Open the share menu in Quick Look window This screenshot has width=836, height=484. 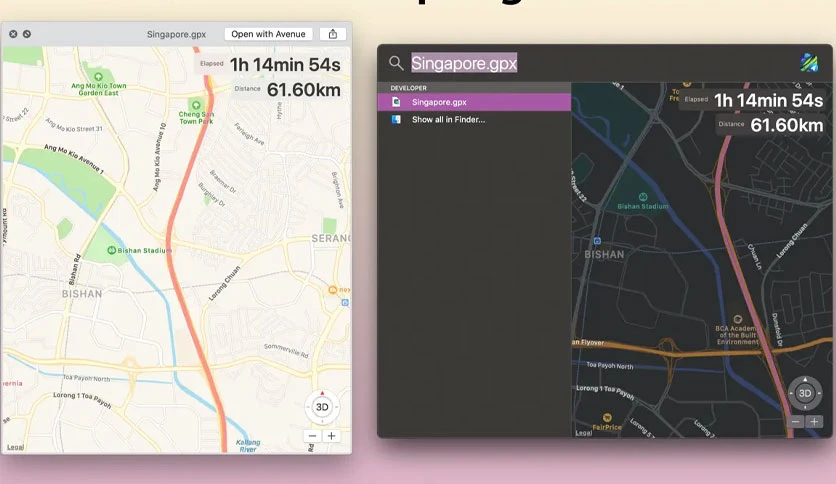tap(333, 34)
